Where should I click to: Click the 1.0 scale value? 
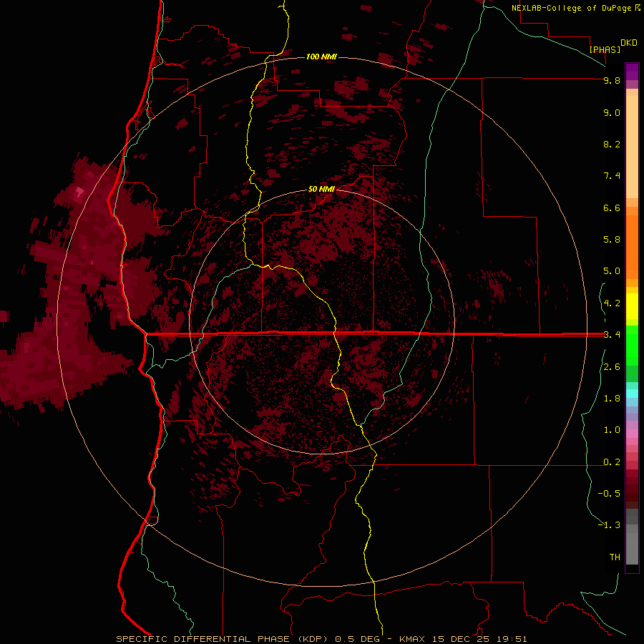click(x=612, y=430)
